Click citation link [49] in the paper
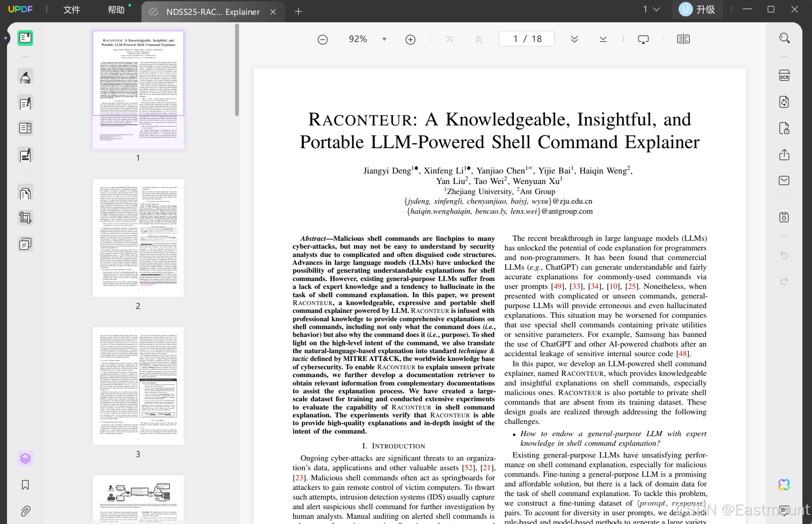812x524 pixels. tap(558, 286)
